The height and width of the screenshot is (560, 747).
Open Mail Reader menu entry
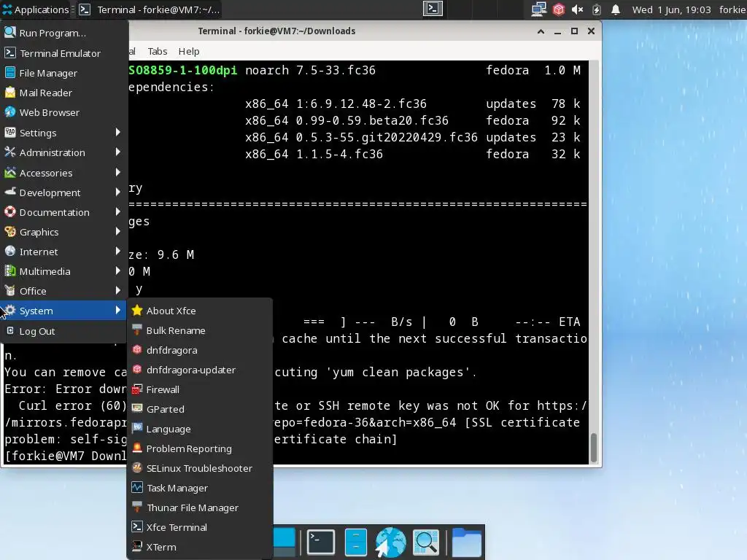click(x=64, y=93)
